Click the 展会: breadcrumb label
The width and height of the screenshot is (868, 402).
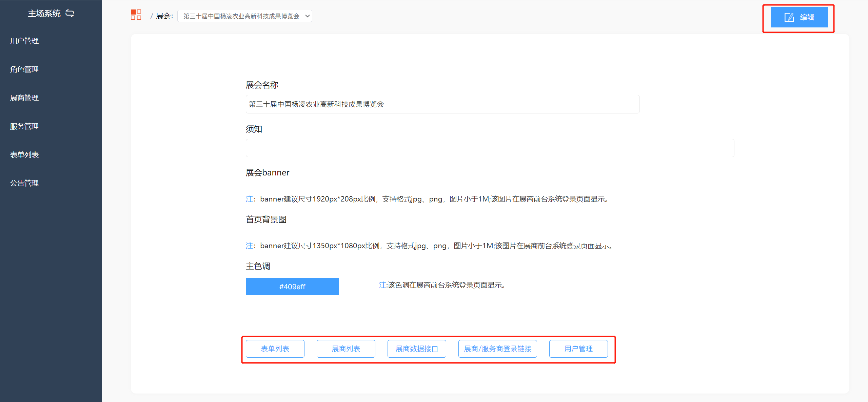(x=165, y=16)
